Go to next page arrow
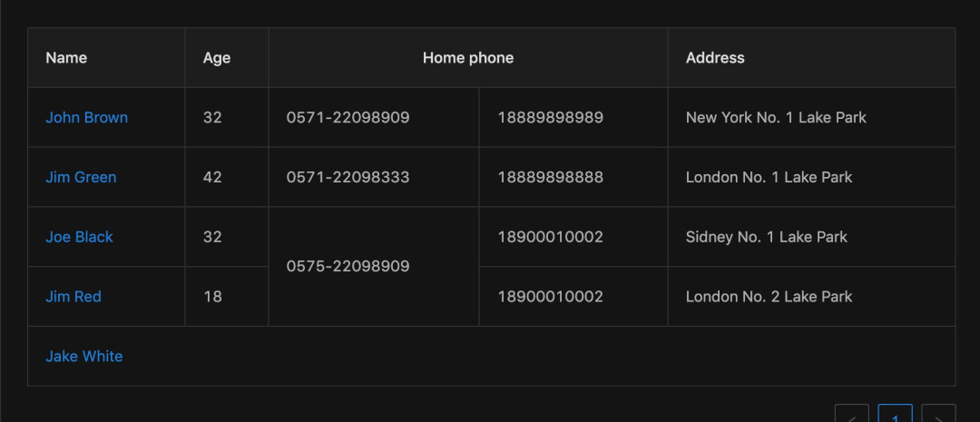This screenshot has height=422, width=980. point(939,413)
